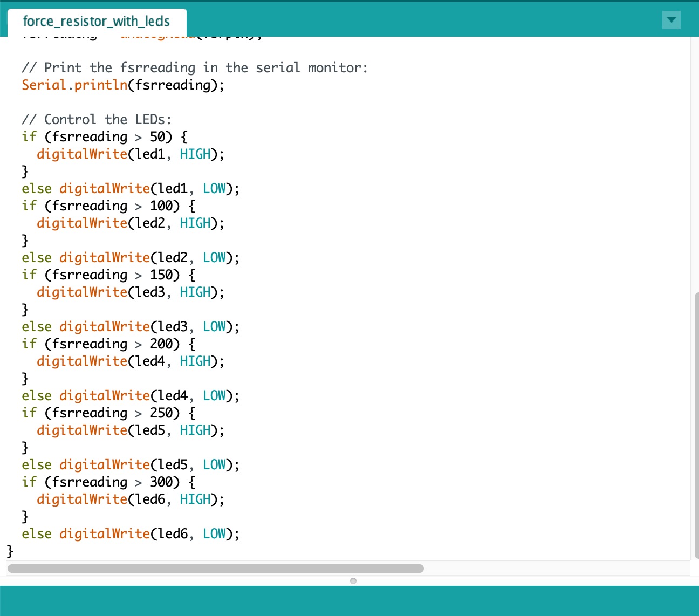Click the 'digitalWrite(led5, HIGH);' line
Viewport: 699px width, 616px height.
point(131,430)
